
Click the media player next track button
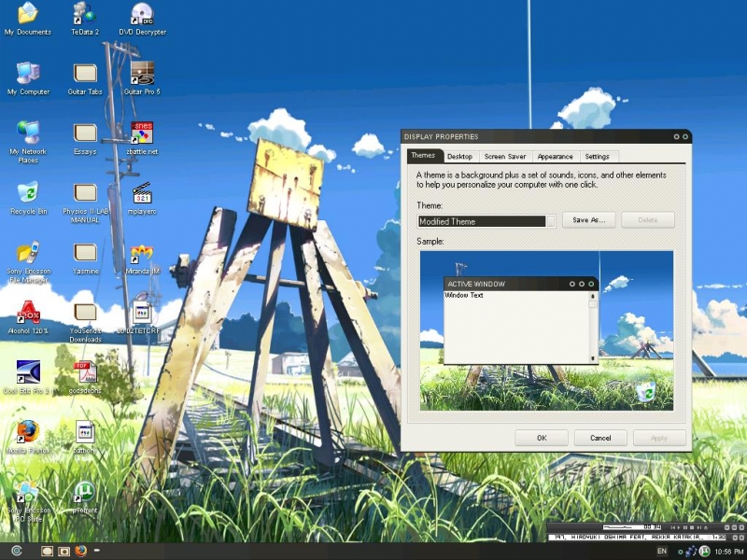tap(698, 527)
